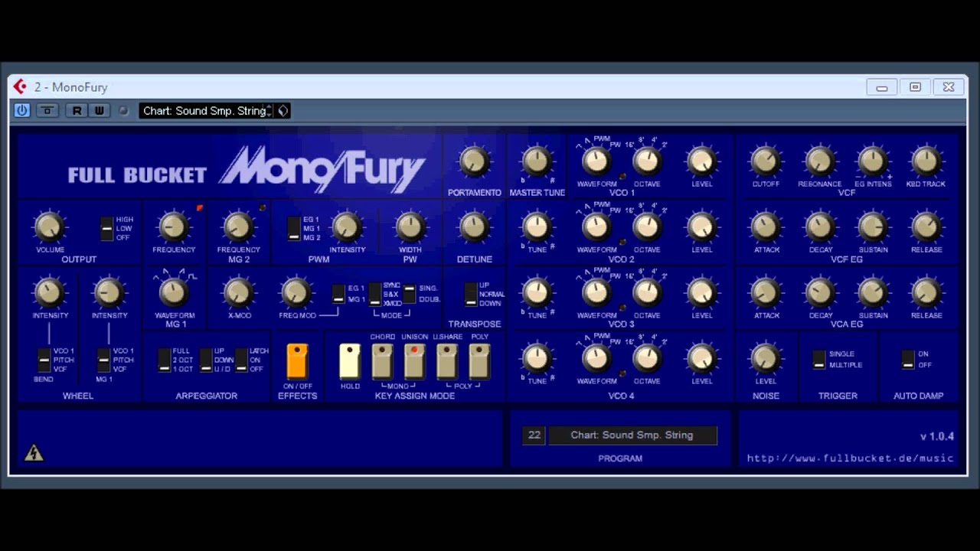This screenshot has height=551, width=980.
Task: Click the X-Mod knob
Action: point(238,292)
